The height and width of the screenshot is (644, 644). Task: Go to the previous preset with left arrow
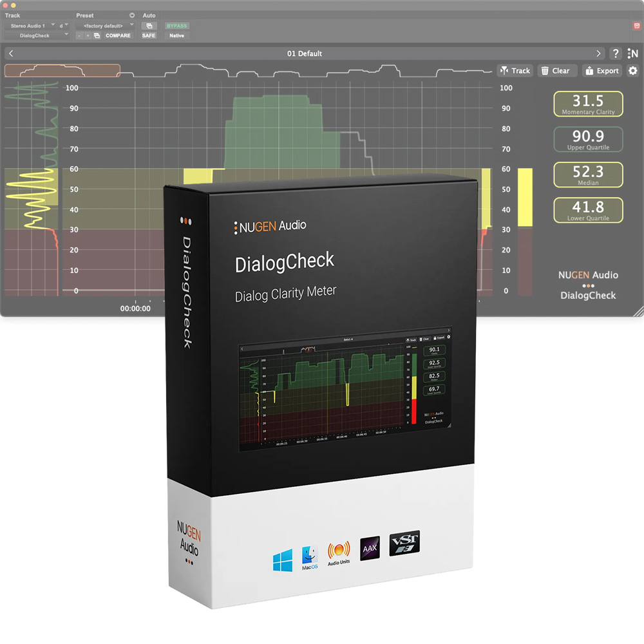(12, 53)
